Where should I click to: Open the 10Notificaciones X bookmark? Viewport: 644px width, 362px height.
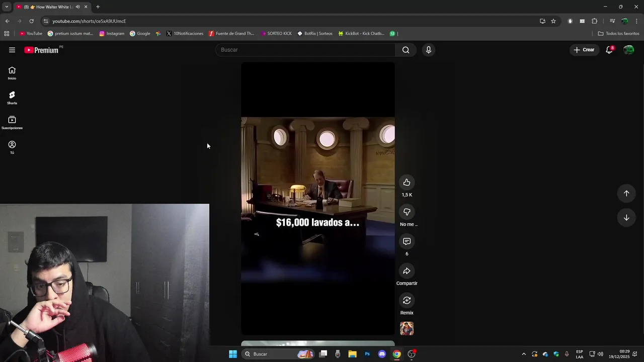pos(185,34)
